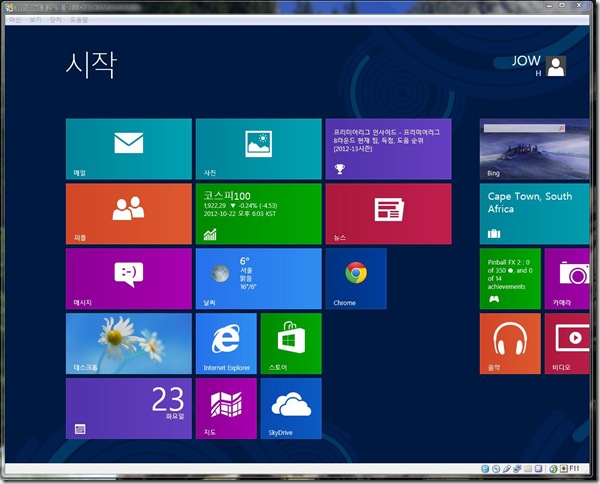This screenshot has width=600, height=484.
Task: Open the Calendar tile showing 23
Action: click(x=129, y=408)
